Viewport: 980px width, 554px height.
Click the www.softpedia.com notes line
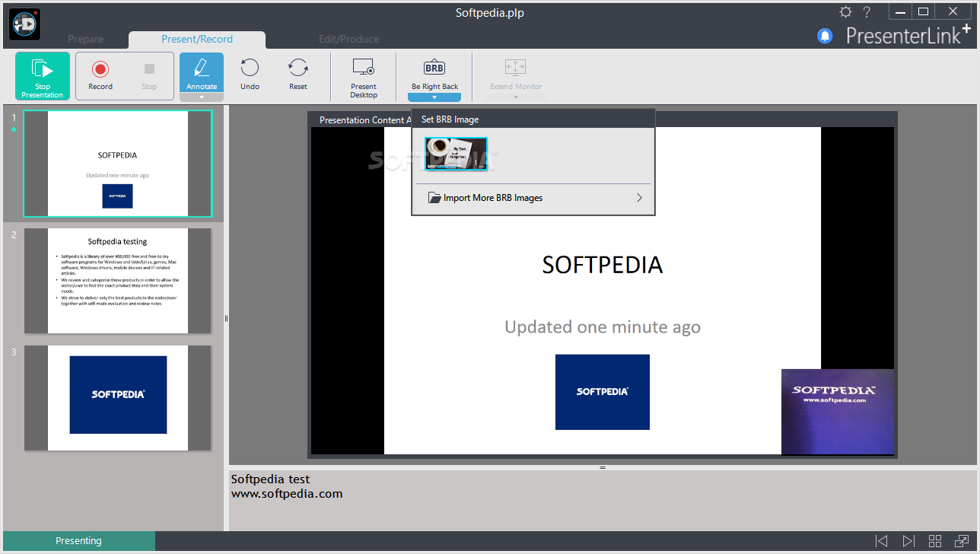(x=287, y=494)
